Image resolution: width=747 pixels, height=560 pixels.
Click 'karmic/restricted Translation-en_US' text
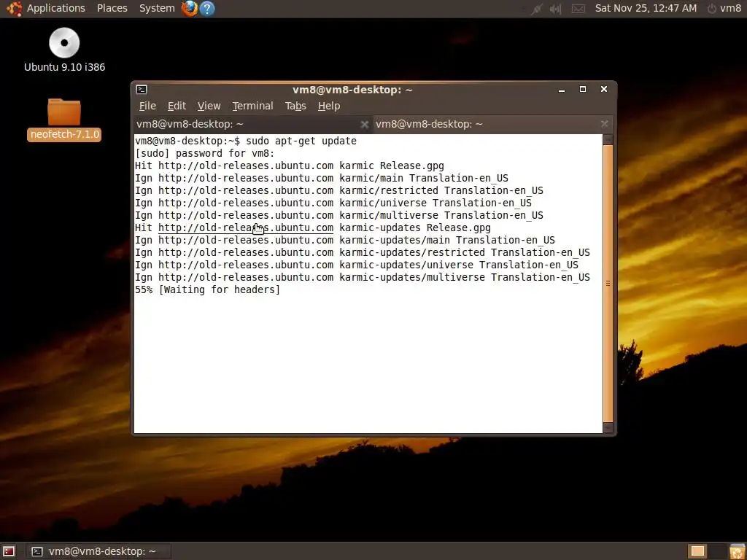(x=441, y=190)
